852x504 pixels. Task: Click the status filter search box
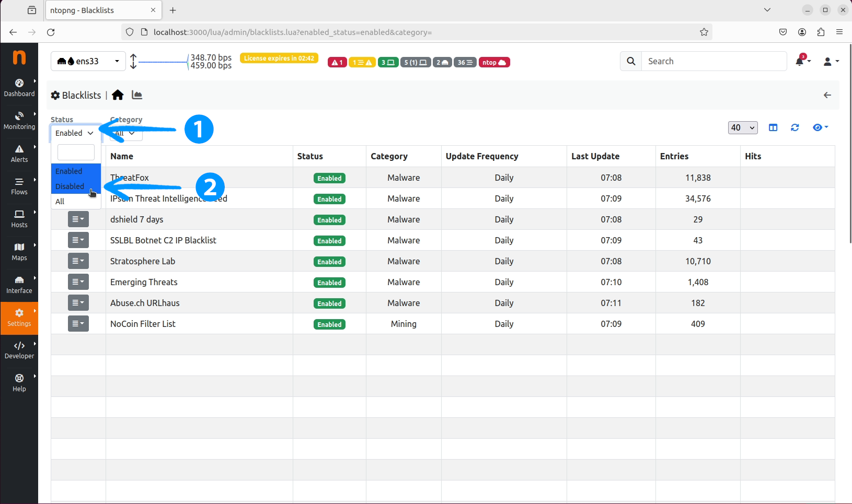[x=76, y=153]
